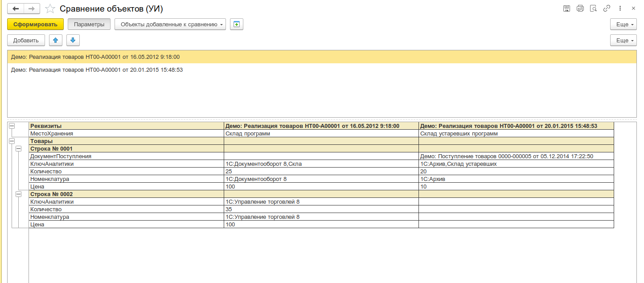Screen dimensions: 644x283
Task: Open top Еще menu
Action: pos(623,24)
